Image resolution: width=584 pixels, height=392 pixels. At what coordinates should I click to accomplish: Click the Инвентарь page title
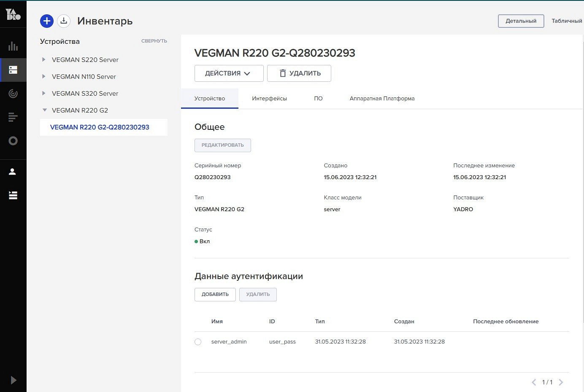(105, 21)
